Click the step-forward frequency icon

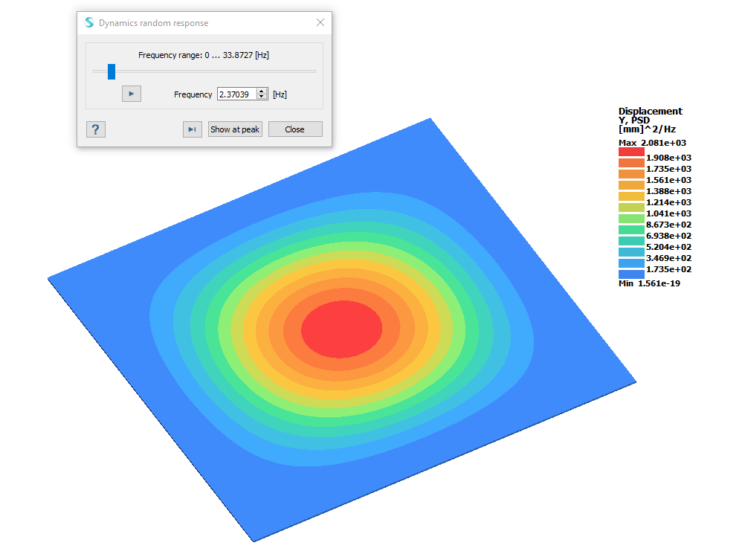pos(192,129)
